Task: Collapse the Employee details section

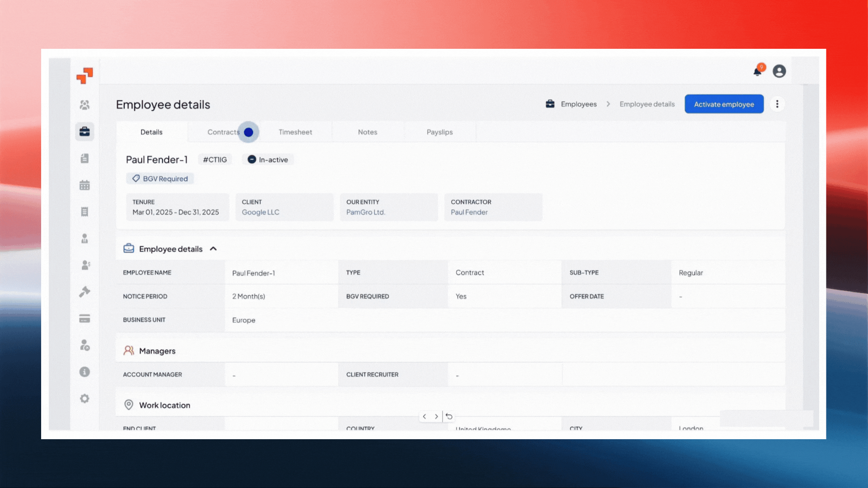Action: [x=213, y=249]
